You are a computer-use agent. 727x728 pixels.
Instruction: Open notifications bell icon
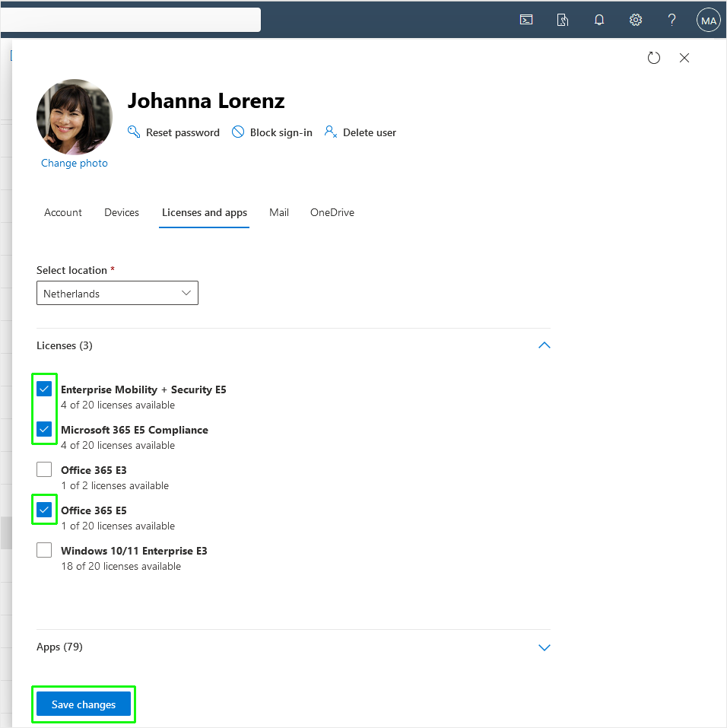pos(599,20)
